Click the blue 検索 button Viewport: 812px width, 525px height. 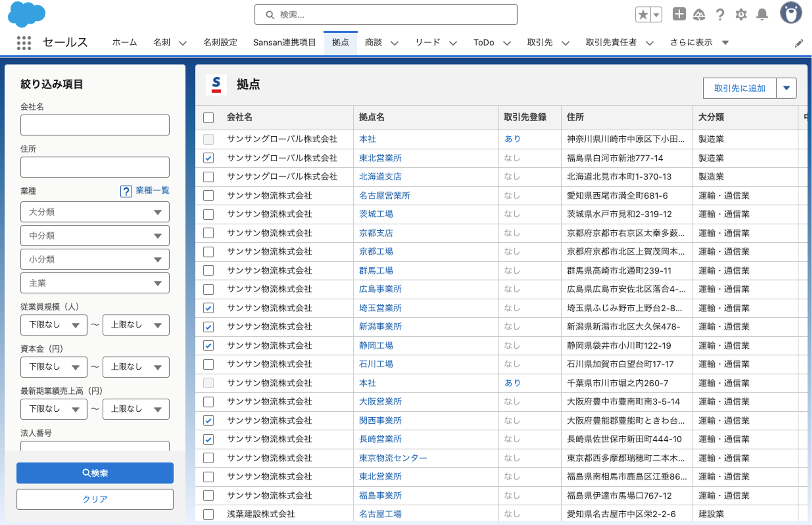(x=95, y=473)
